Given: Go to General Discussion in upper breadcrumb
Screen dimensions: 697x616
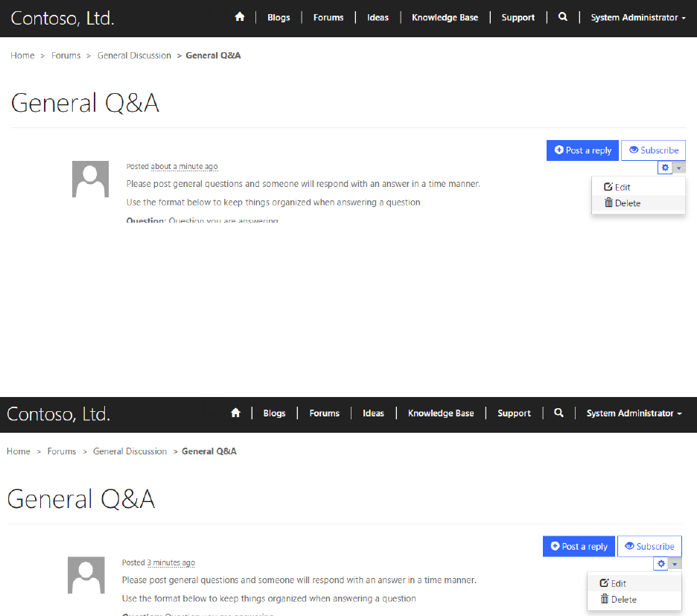Looking at the screenshot, I should [134, 56].
